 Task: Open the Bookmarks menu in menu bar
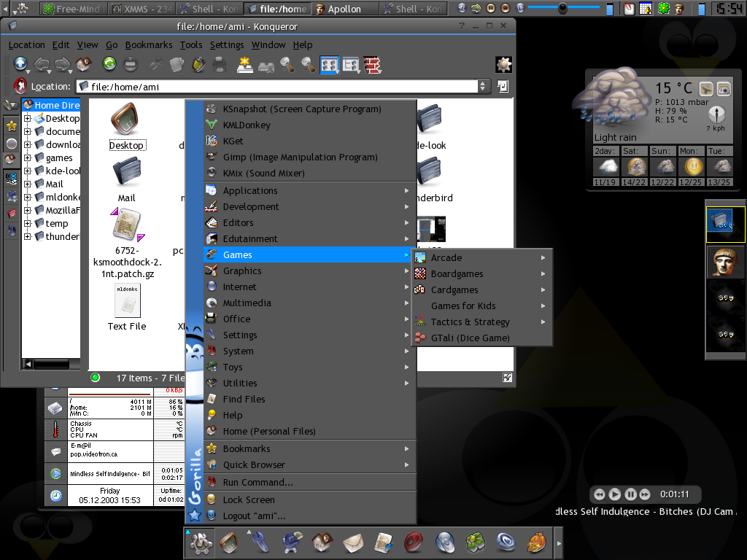[x=149, y=44]
